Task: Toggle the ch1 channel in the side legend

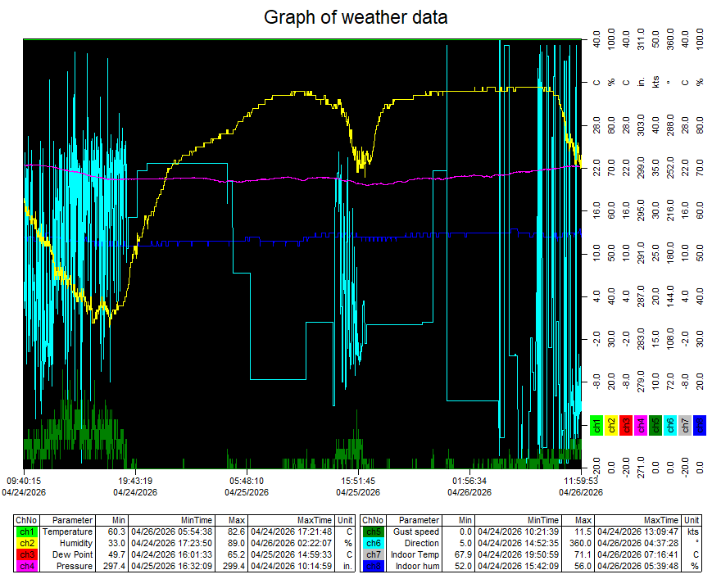Action: (x=596, y=425)
